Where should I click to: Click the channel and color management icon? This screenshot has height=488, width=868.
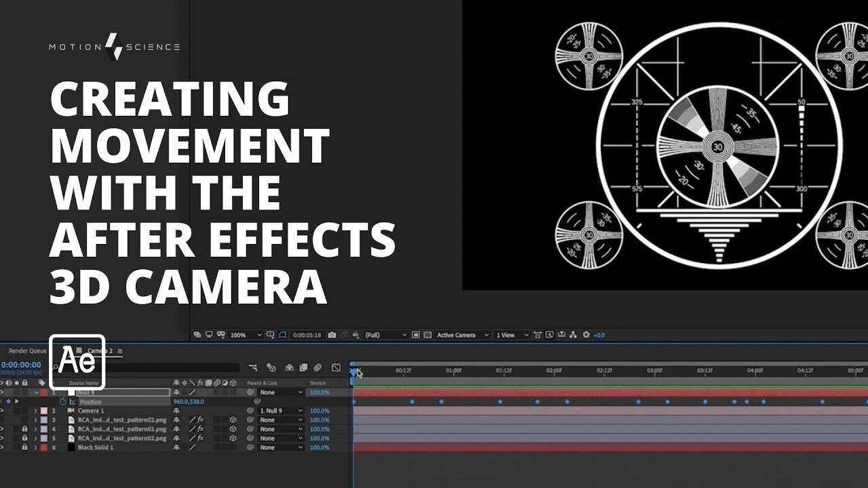tap(357, 335)
